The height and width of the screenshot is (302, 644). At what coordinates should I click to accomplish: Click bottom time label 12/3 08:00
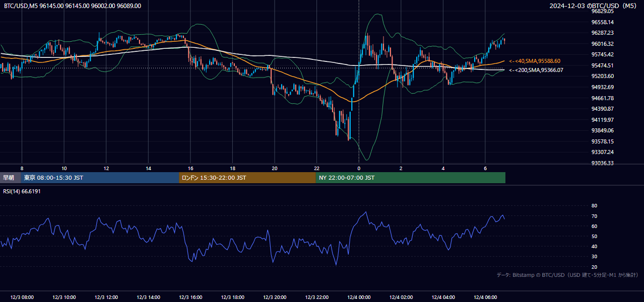(22, 297)
